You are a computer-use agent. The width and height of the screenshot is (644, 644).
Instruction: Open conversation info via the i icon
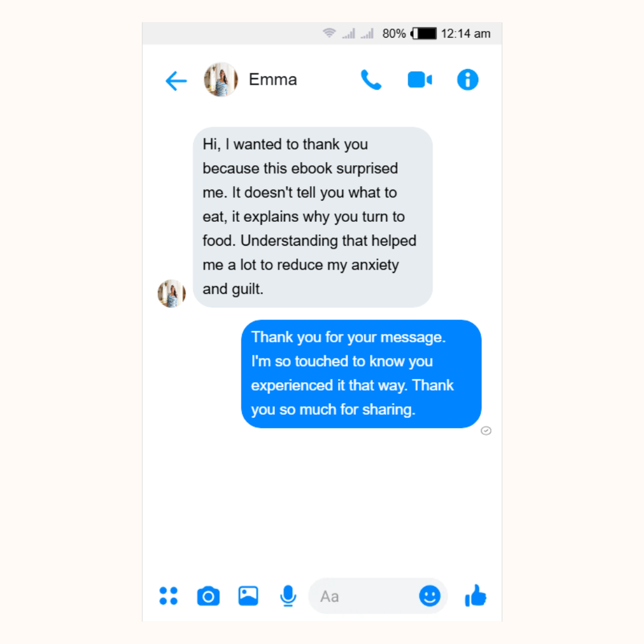point(467,80)
